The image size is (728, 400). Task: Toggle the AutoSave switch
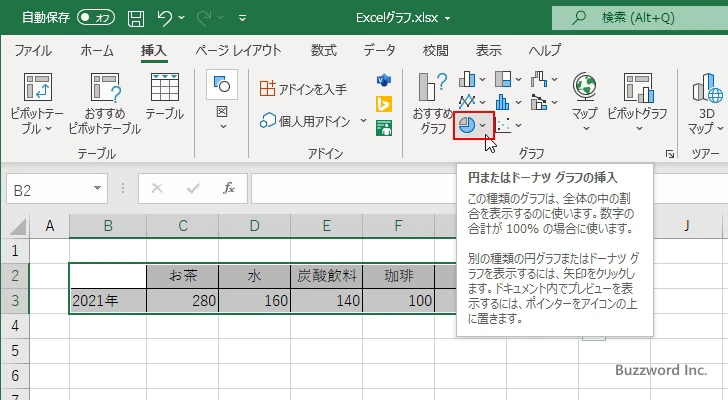[x=96, y=18]
